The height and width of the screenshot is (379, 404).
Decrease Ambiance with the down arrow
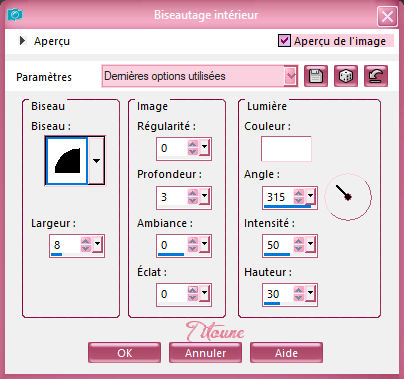tap(193, 249)
